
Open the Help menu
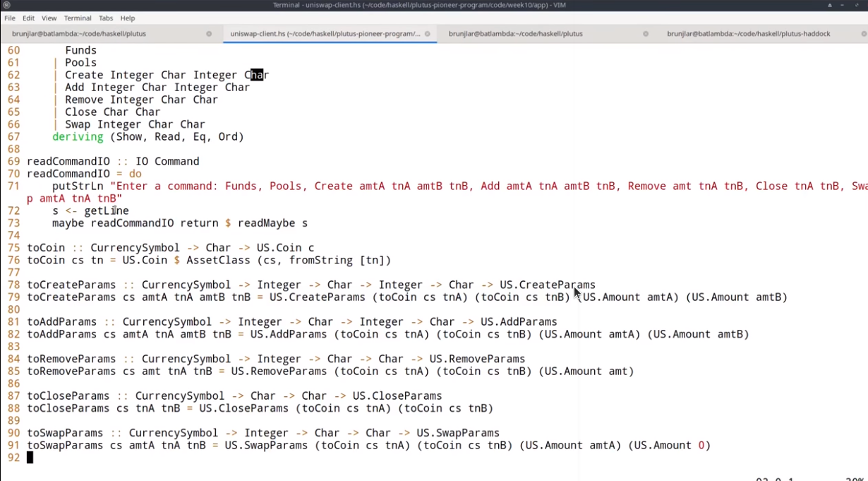coord(128,18)
